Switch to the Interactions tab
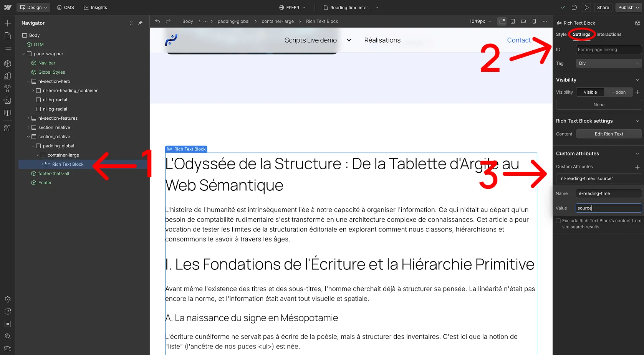644x355 pixels. pos(609,34)
